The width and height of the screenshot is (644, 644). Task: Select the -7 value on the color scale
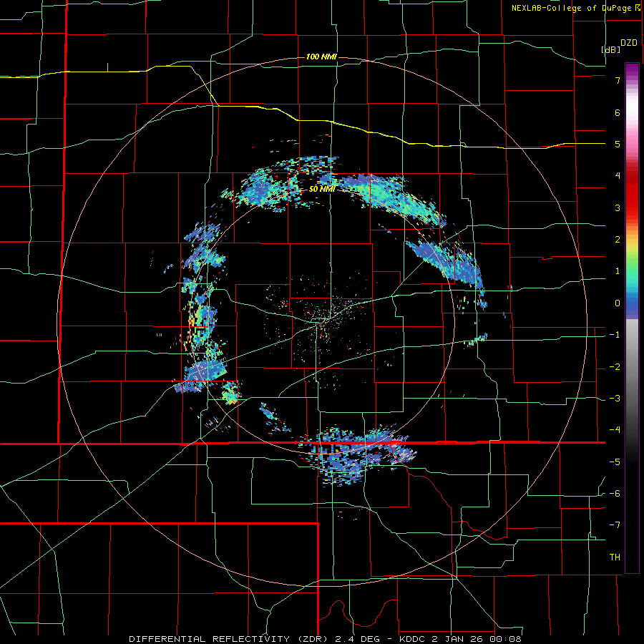tap(615, 525)
